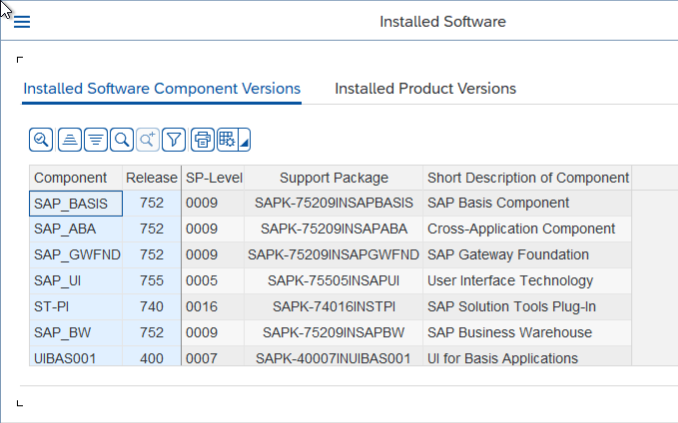Click the Details magnifier icon
The height and width of the screenshot is (423, 678).
(x=41, y=140)
